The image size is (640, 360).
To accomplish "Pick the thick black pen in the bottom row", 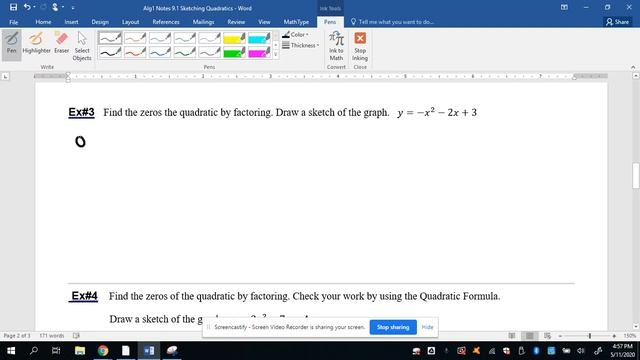I will [110, 52].
